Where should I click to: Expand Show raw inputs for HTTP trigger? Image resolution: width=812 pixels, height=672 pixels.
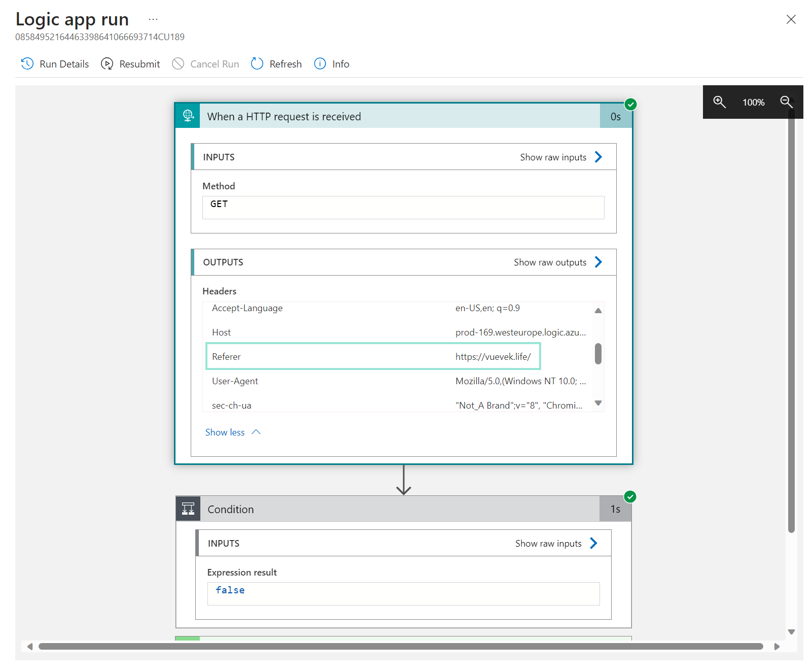click(561, 157)
